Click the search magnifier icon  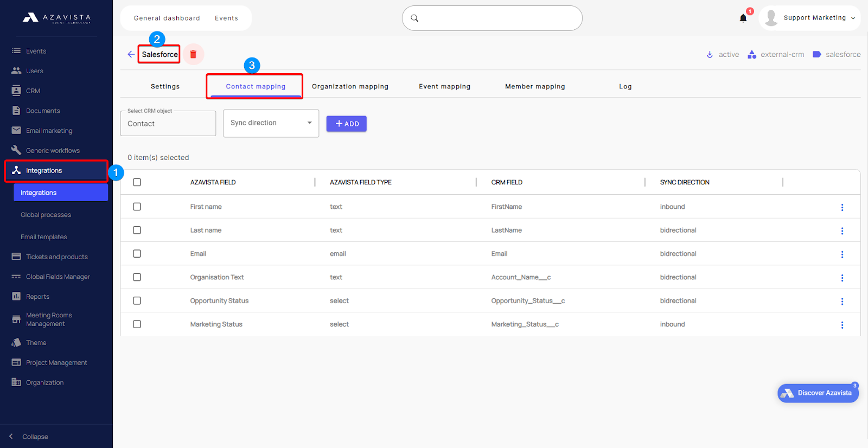click(414, 18)
